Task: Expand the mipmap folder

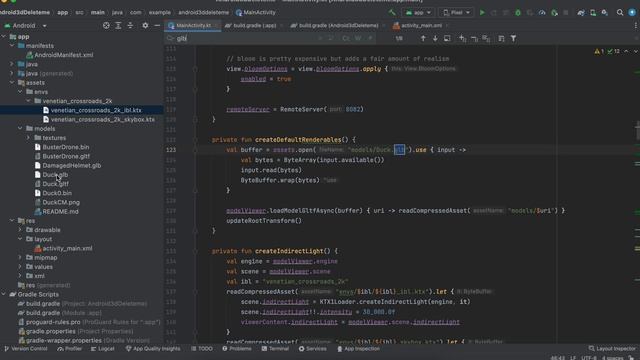Action: point(20,258)
